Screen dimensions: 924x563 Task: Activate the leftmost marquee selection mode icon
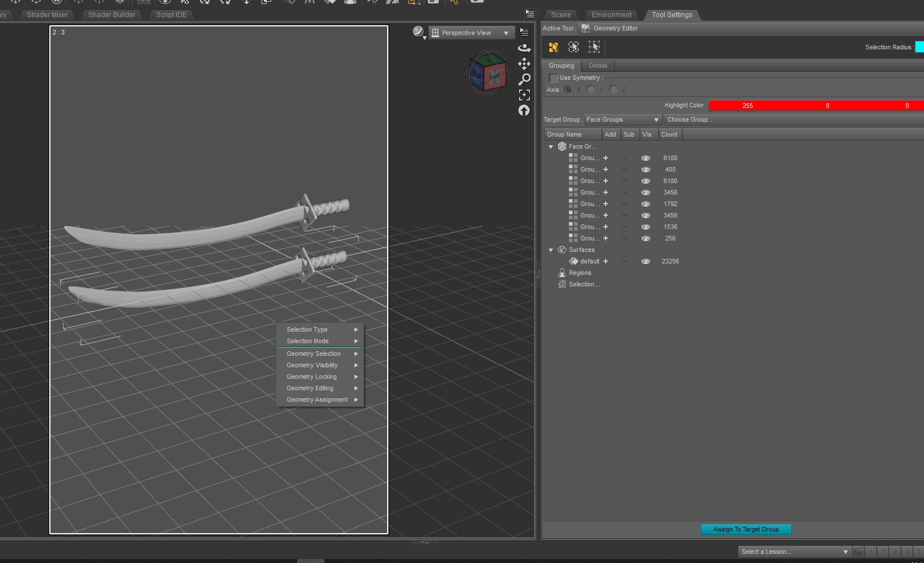coord(552,46)
